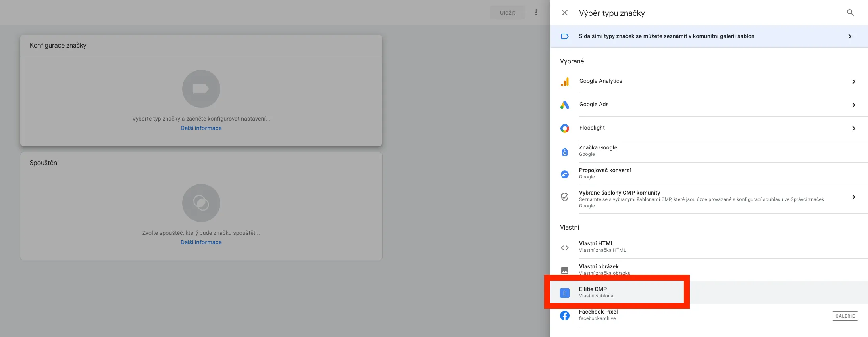Image resolution: width=868 pixels, height=337 pixels.
Task: Click the tag icon in community gallery banner
Action: click(x=565, y=36)
